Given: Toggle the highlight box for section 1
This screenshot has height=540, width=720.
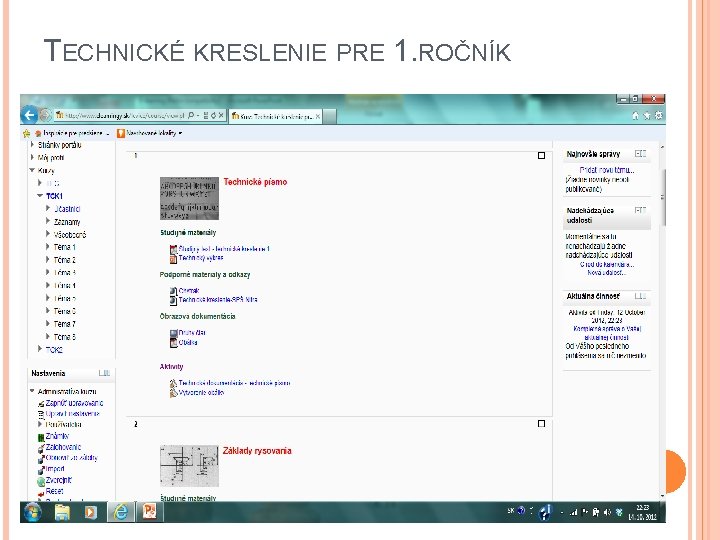Looking at the screenshot, I should [x=541, y=156].
